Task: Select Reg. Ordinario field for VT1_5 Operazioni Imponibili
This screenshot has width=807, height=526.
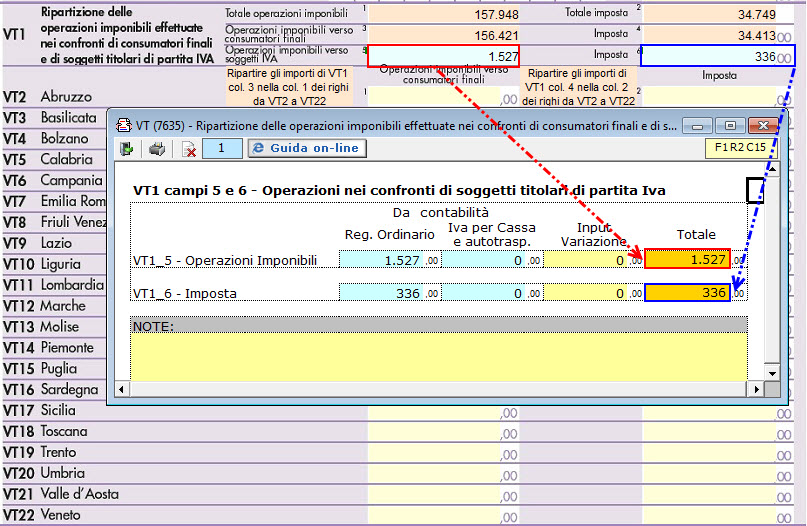Action: point(381,260)
